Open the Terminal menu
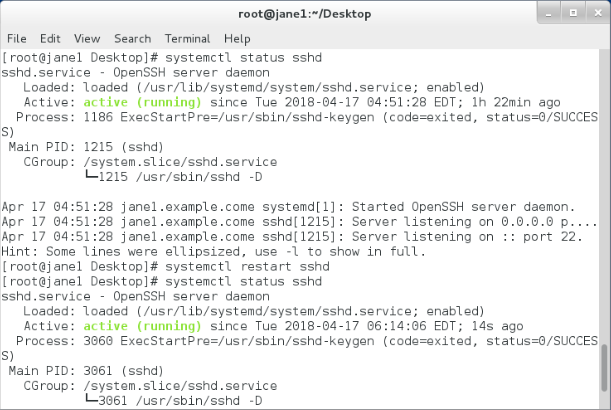 click(x=187, y=39)
